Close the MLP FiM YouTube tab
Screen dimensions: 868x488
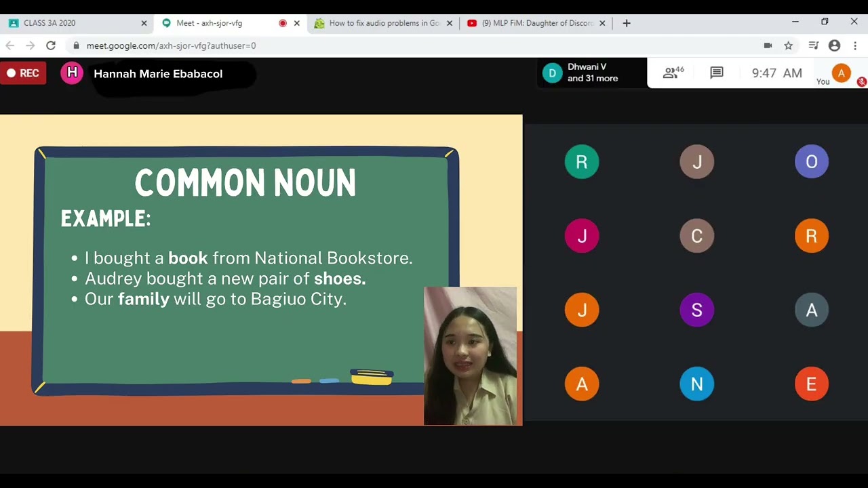coord(602,23)
